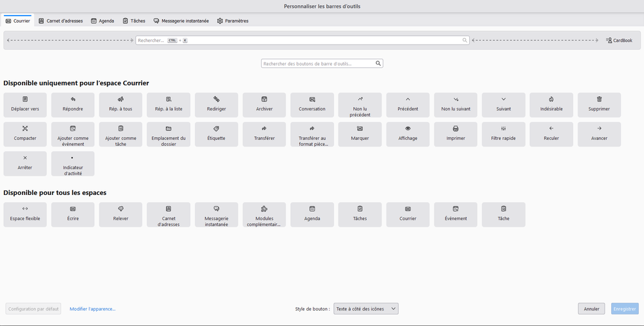Image resolution: width=644 pixels, height=326 pixels.
Task: Switch to the Carnet d'adresses tab
Action: (x=61, y=21)
